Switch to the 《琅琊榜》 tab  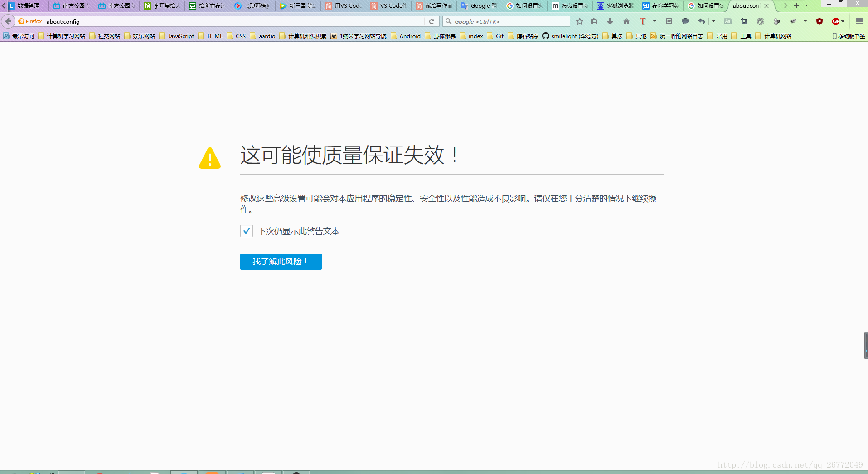(x=252, y=6)
